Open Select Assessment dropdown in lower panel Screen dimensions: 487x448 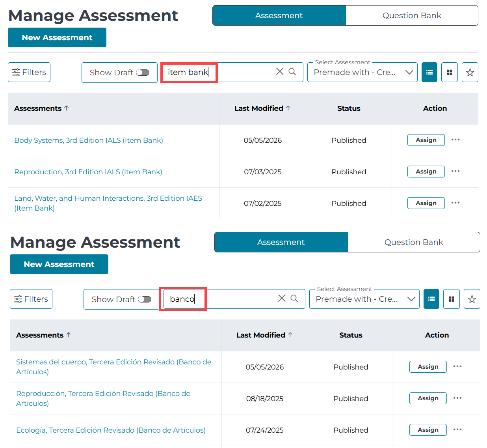(x=364, y=299)
